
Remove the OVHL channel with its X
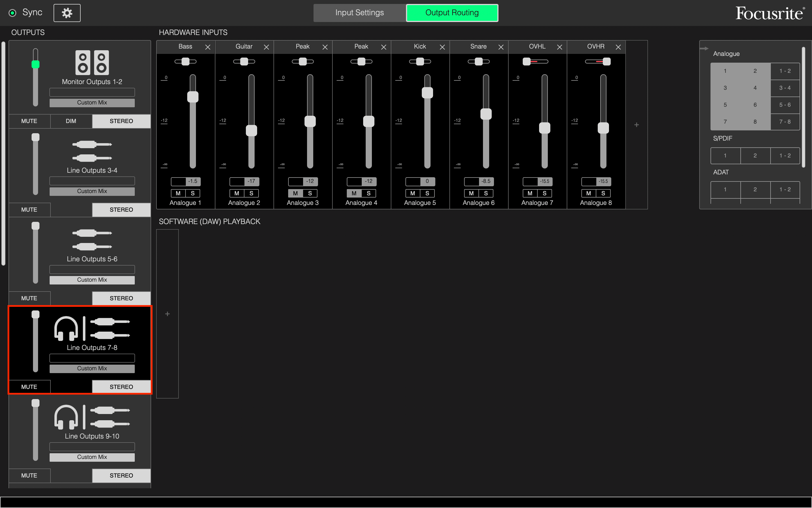[560, 47]
